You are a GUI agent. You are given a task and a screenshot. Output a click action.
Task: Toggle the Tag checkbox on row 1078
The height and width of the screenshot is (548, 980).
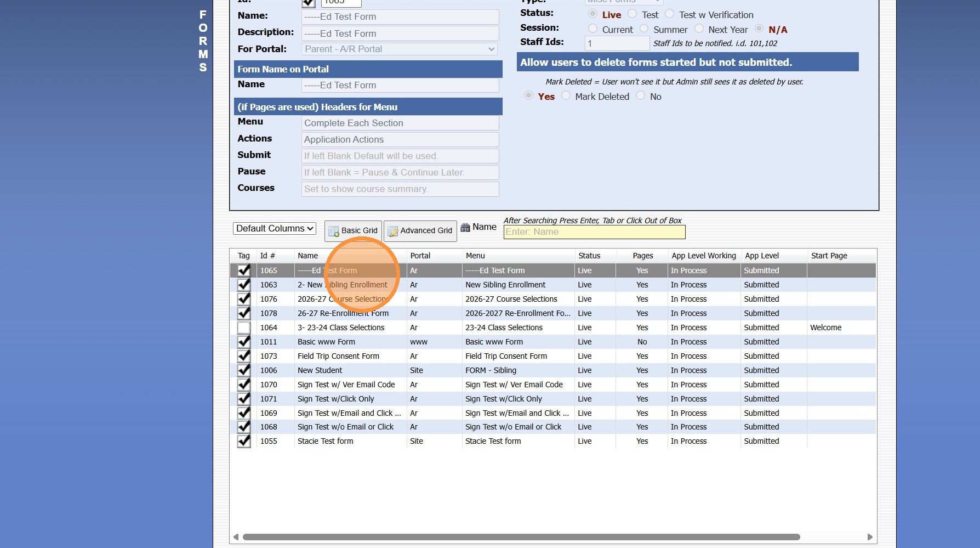tap(244, 313)
